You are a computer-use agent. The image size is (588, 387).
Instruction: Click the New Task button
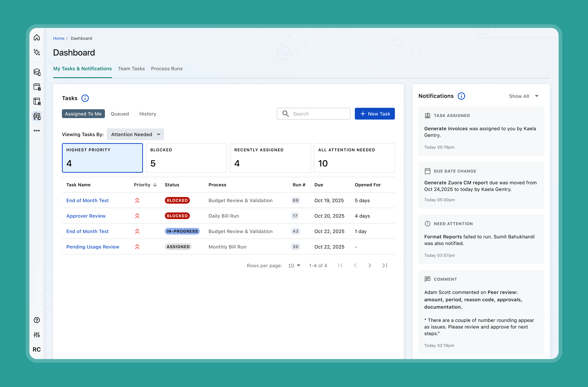point(375,114)
